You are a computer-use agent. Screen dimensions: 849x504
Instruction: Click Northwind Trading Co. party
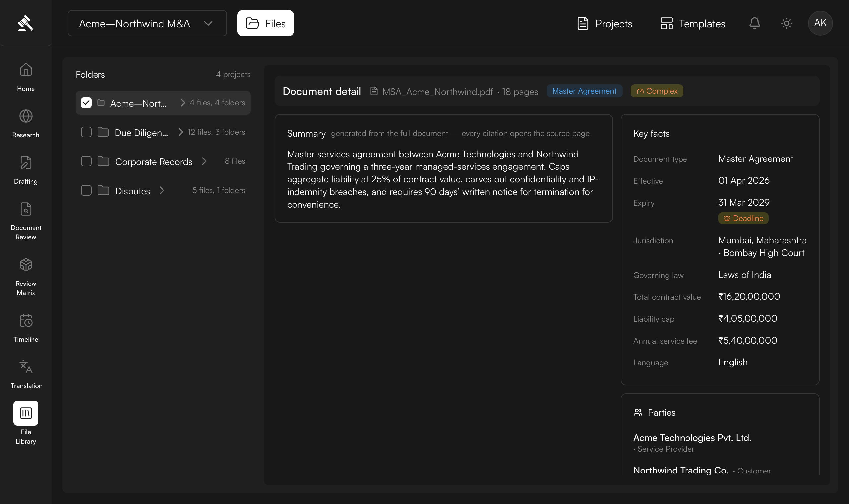[x=681, y=470]
